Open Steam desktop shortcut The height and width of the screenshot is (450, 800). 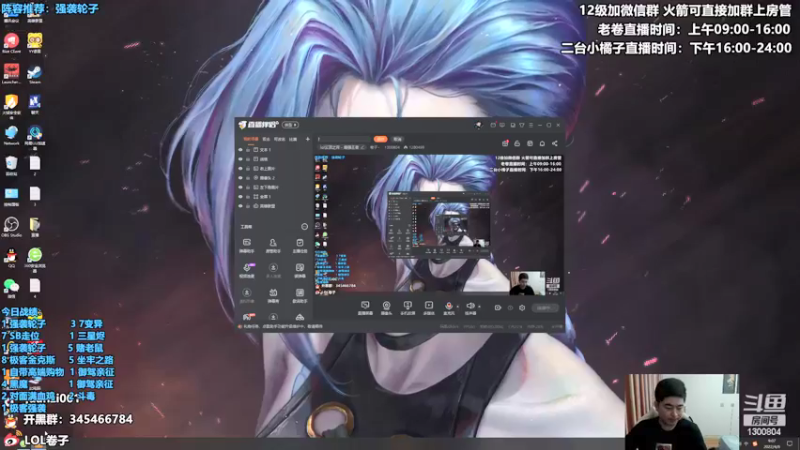point(35,74)
